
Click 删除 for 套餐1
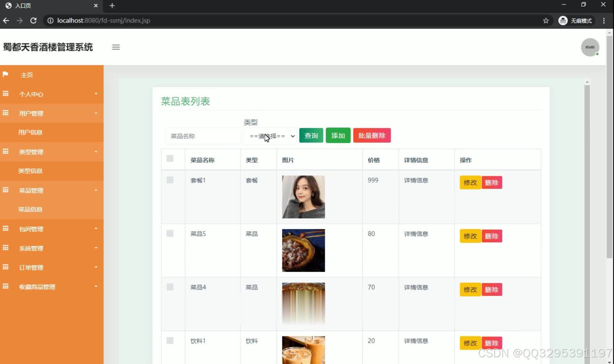point(492,183)
